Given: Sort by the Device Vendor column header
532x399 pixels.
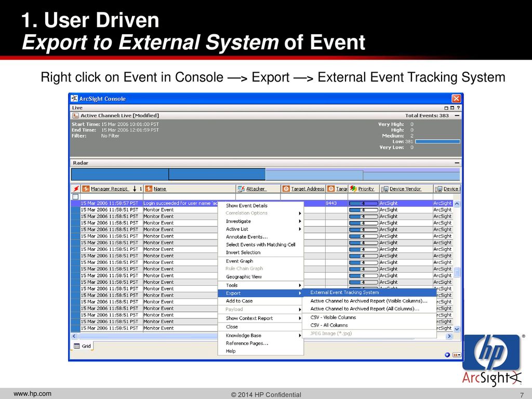Looking at the screenshot, I should (405, 189).
